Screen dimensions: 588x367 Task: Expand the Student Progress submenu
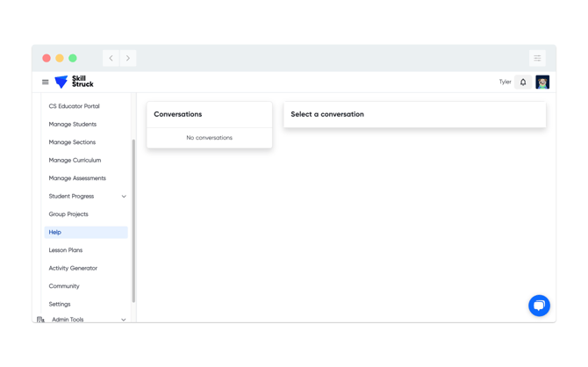pos(124,197)
